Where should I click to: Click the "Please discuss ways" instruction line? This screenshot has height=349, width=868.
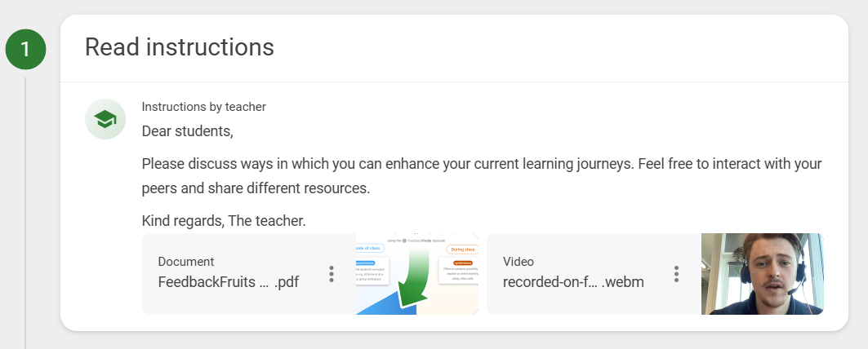point(482,163)
